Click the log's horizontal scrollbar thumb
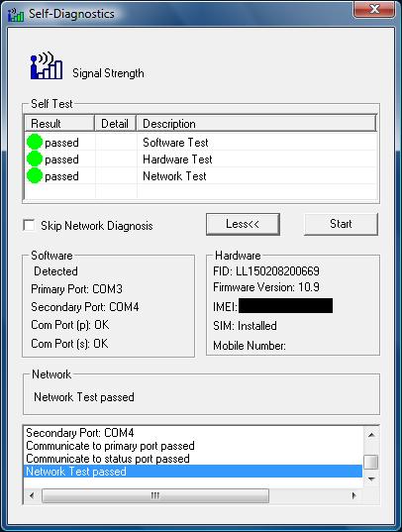The image size is (402, 532). click(x=155, y=495)
